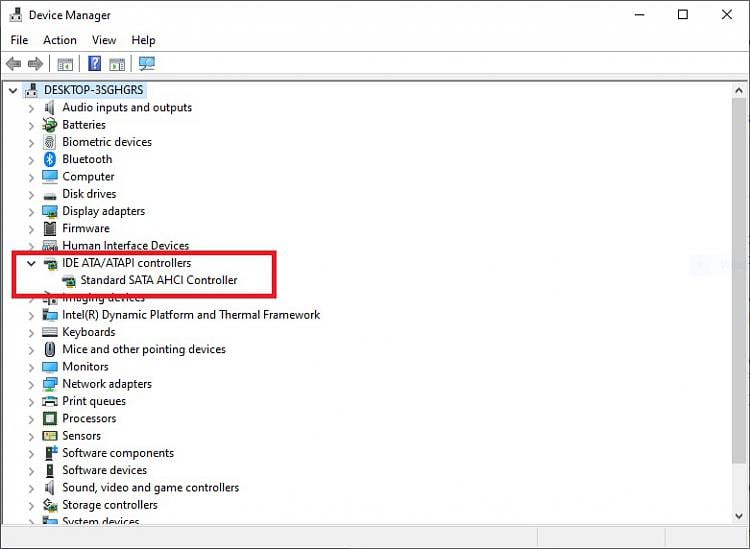This screenshot has height=549, width=750.
Task: Expand the Processors category
Action: pyautogui.click(x=31, y=419)
